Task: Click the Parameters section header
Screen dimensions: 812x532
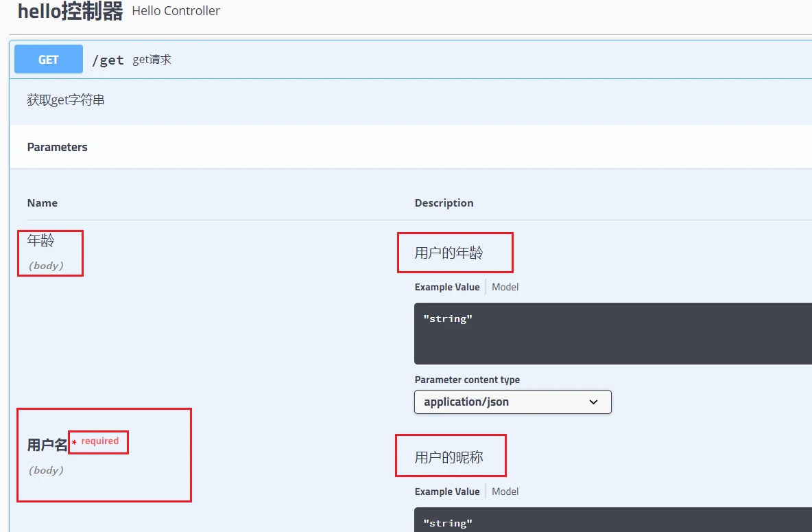Action: 58,147
